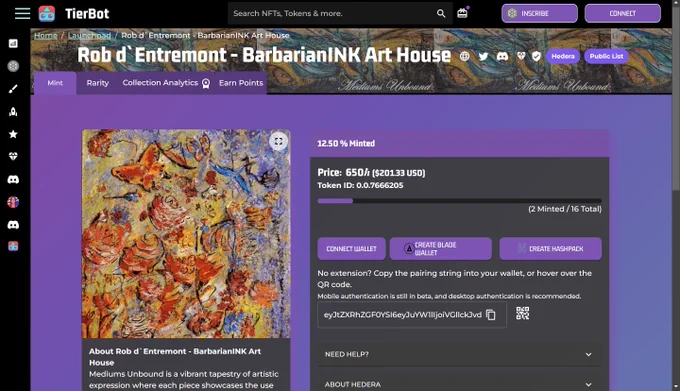Open Discord icon beneath flag globe icon
This screenshot has width=680, height=391.
click(x=13, y=225)
